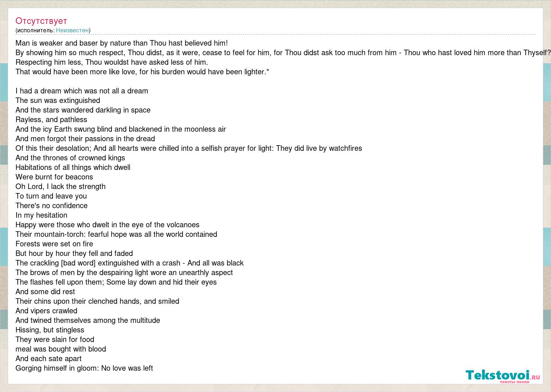Click the lyric 'In my hesitation'
The image size is (551, 392).
[41, 215]
